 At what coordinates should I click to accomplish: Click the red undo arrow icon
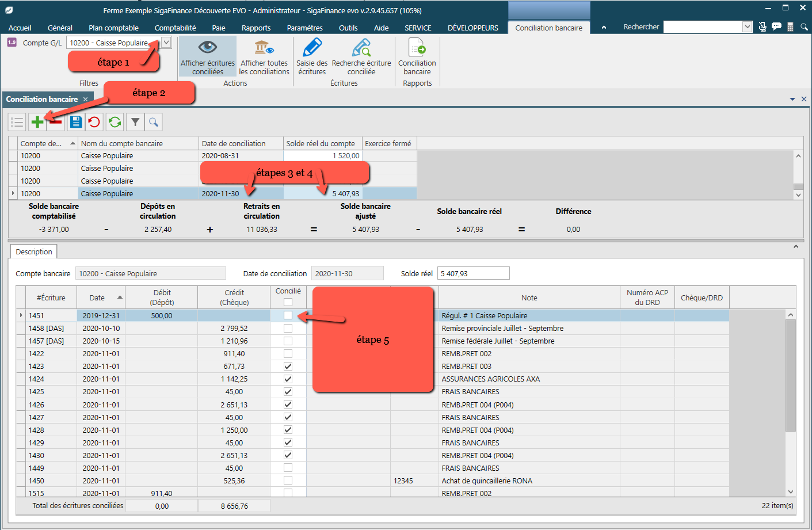pos(94,122)
